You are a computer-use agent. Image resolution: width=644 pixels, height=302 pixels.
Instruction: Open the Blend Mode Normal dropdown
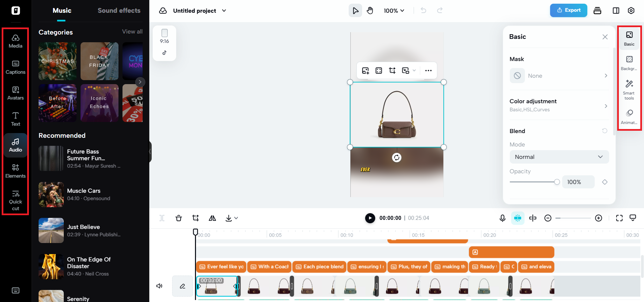(x=559, y=157)
